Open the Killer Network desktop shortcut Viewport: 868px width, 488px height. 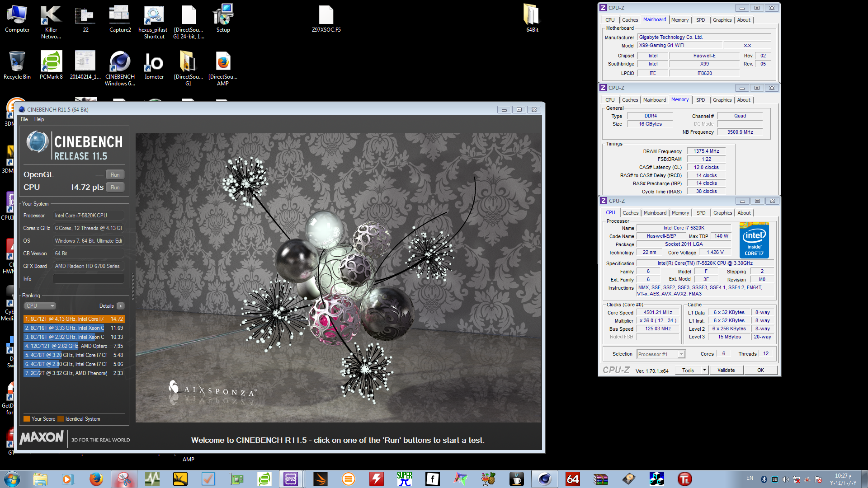pos(51,22)
